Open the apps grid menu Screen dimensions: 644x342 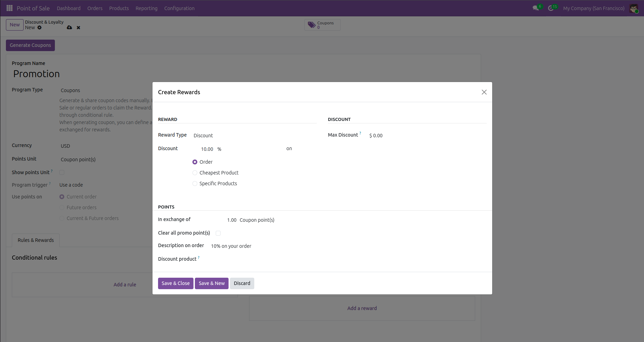[x=9, y=8]
